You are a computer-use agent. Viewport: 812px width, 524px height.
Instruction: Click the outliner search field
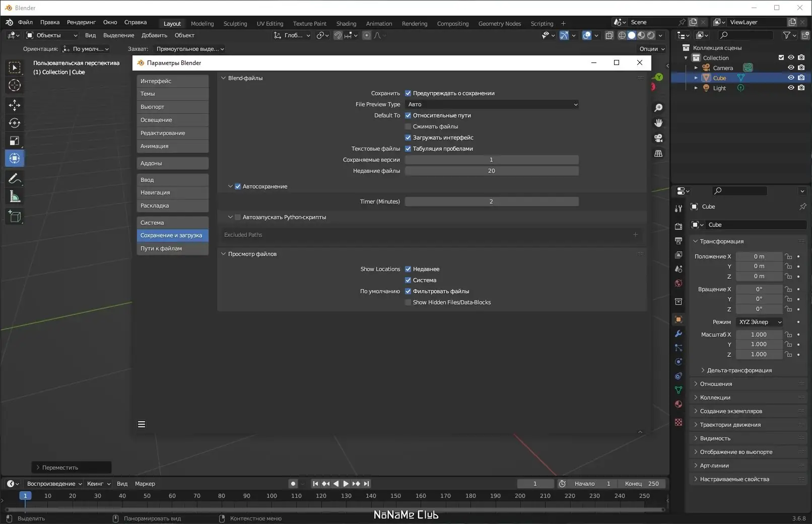746,35
